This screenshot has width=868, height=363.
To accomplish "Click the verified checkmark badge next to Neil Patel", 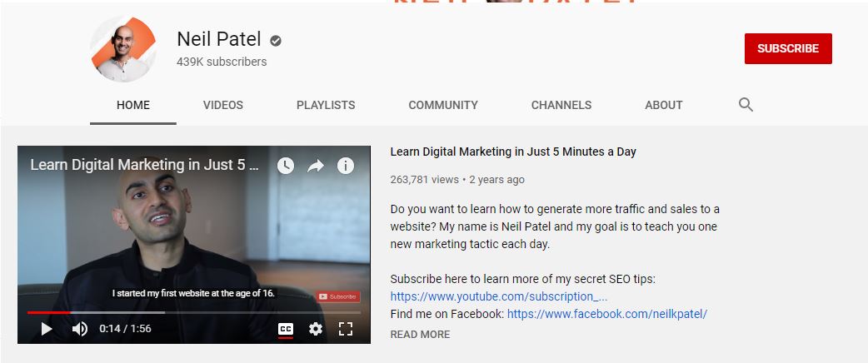I will pyautogui.click(x=276, y=41).
